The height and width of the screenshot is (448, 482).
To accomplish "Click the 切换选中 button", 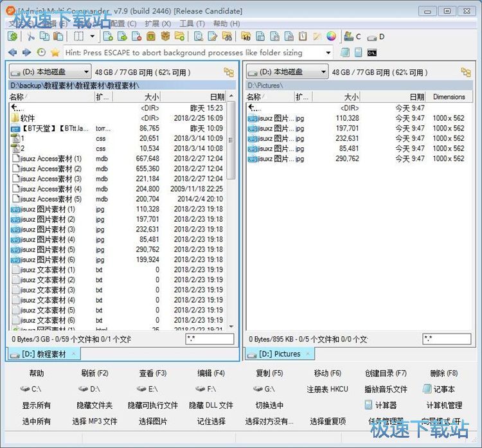I will click(269, 406).
